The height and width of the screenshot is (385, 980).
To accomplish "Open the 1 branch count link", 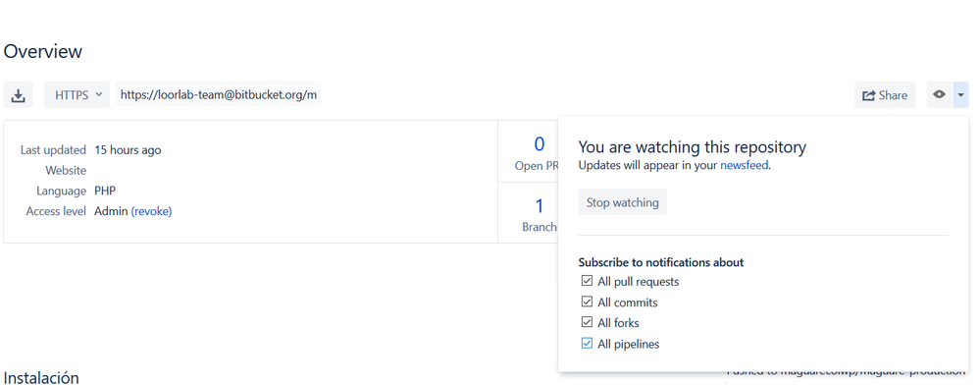I will point(539,205).
